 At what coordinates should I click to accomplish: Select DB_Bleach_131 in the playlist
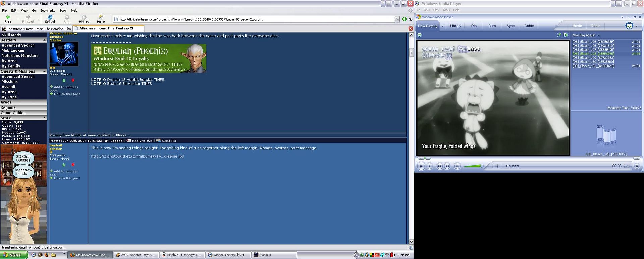[593, 66]
